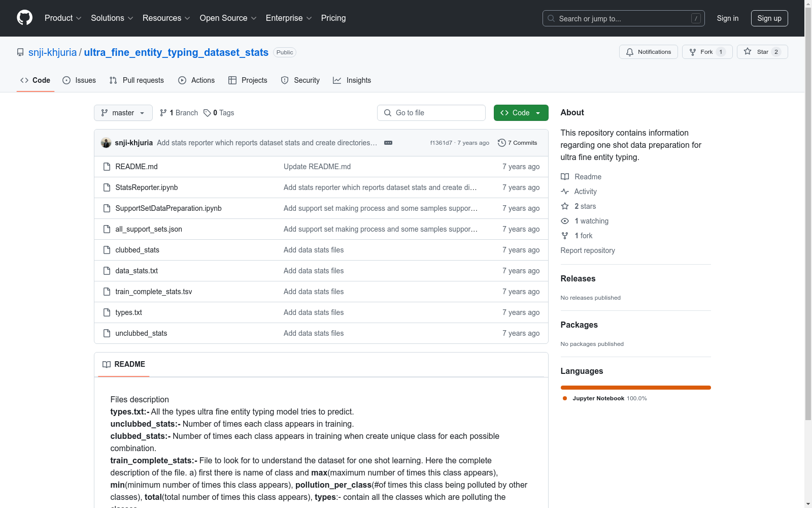
Task: Click file icon beside all_support_sets.json
Action: tap(107, 229)
